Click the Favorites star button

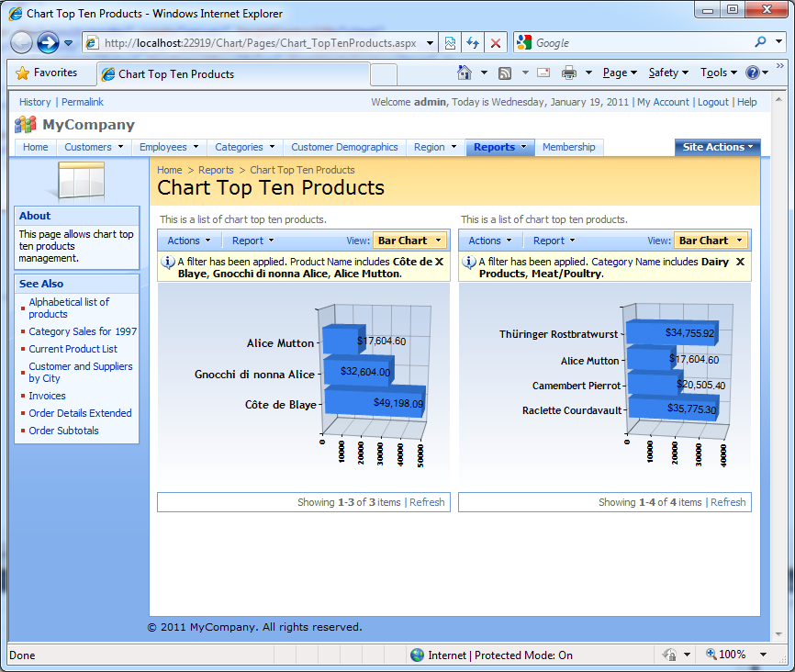point(47,73)
